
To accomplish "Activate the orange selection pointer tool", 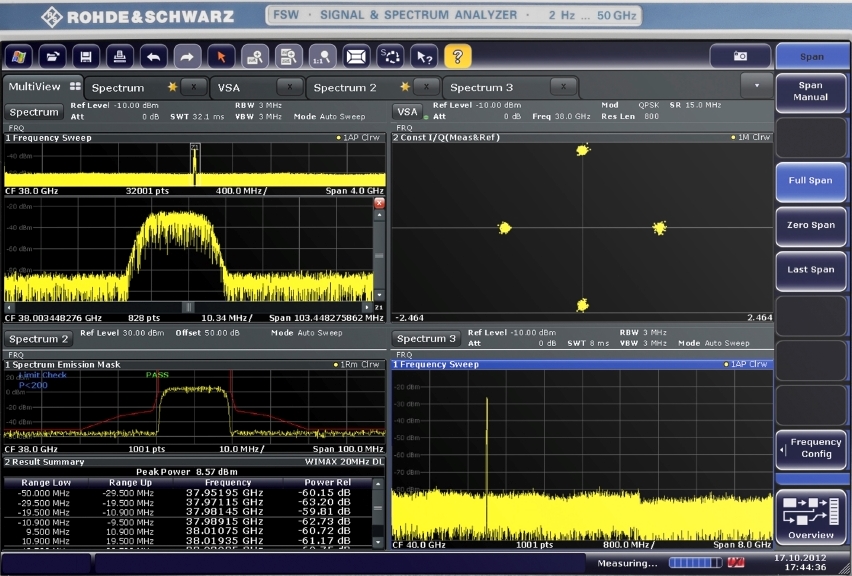I will (x=221, y=57).
